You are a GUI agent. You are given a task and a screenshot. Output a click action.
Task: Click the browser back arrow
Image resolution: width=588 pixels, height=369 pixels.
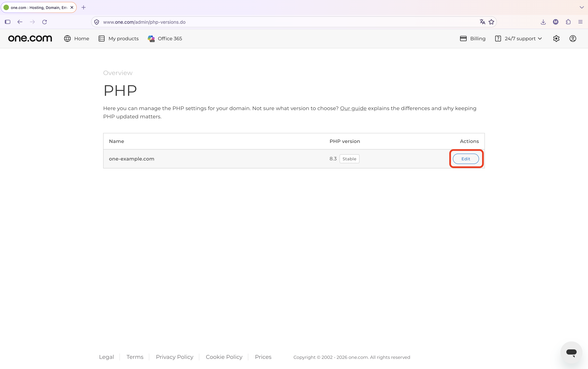(x=20, y=22)
